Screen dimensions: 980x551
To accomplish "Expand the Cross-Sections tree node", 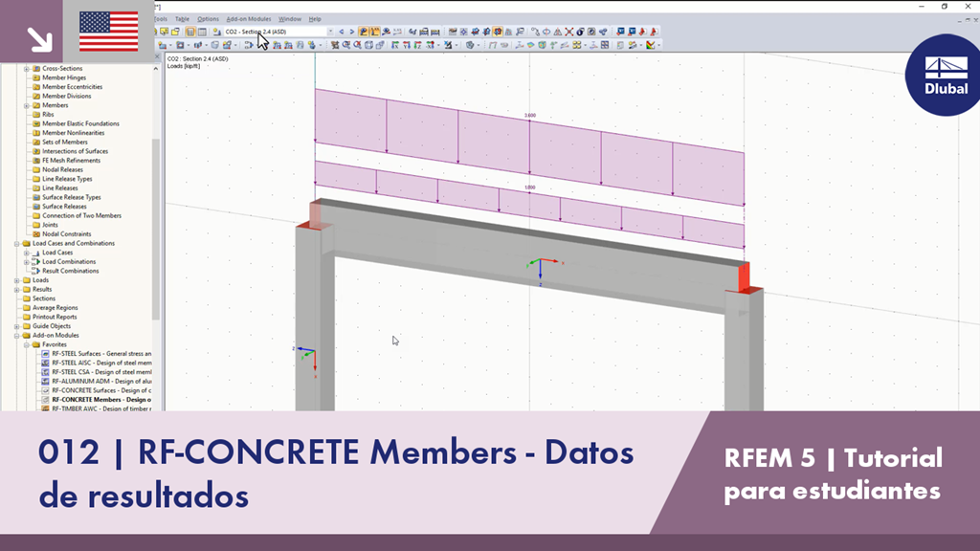I will [x=27, y=69].
